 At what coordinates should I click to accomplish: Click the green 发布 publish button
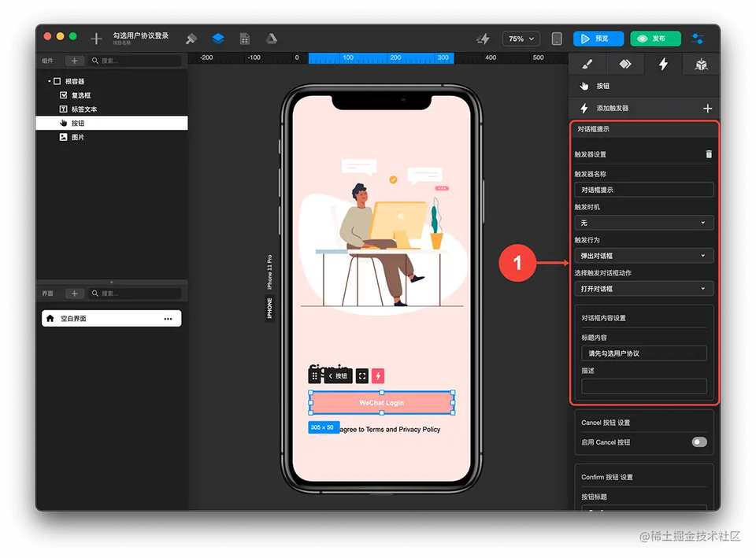click(x=656, y=39)
